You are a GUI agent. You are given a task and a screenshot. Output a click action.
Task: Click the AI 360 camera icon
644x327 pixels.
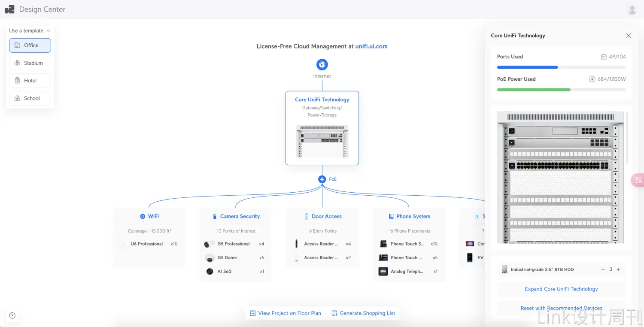point(210,272)
